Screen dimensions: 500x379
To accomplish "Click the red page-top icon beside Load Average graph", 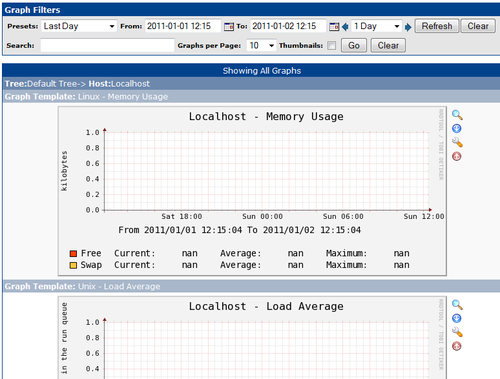I will (x=457, y=346).
